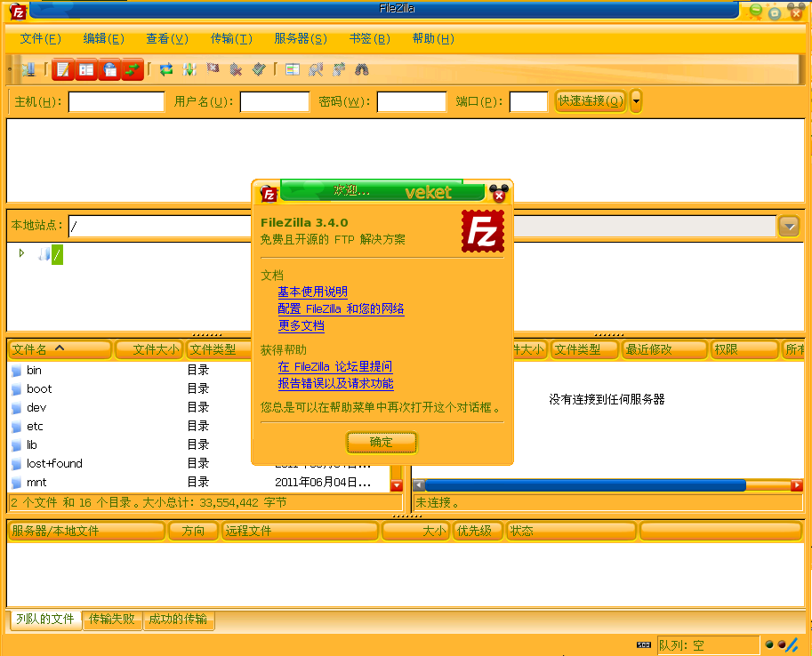Screen dimensions: 812x656
Task: Open the 查看(V) menu
Action: pyautogui.click(x=166, y=39)
